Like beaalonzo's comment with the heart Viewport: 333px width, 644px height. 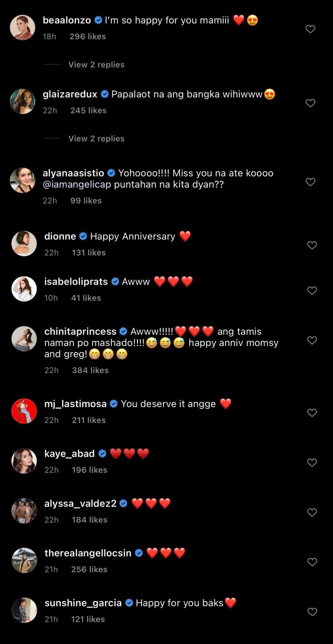pyautogui.click(x=311, y=29)
